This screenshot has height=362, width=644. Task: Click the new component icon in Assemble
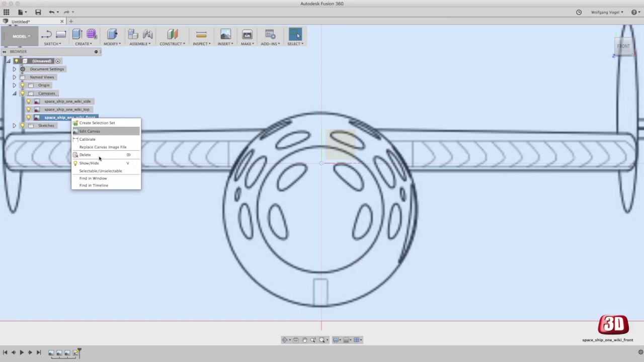pyautogui.click(x=133, y=34)
